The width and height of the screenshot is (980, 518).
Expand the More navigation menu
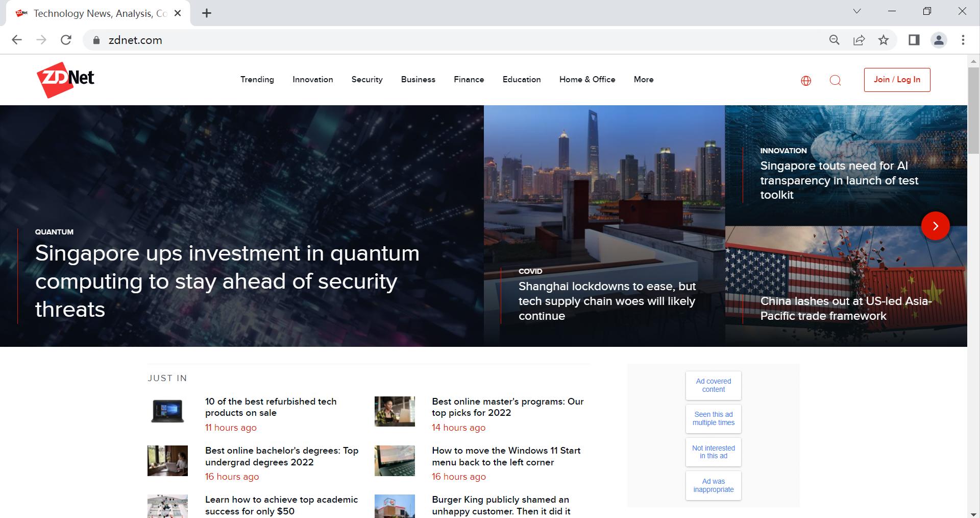point(643,80)
